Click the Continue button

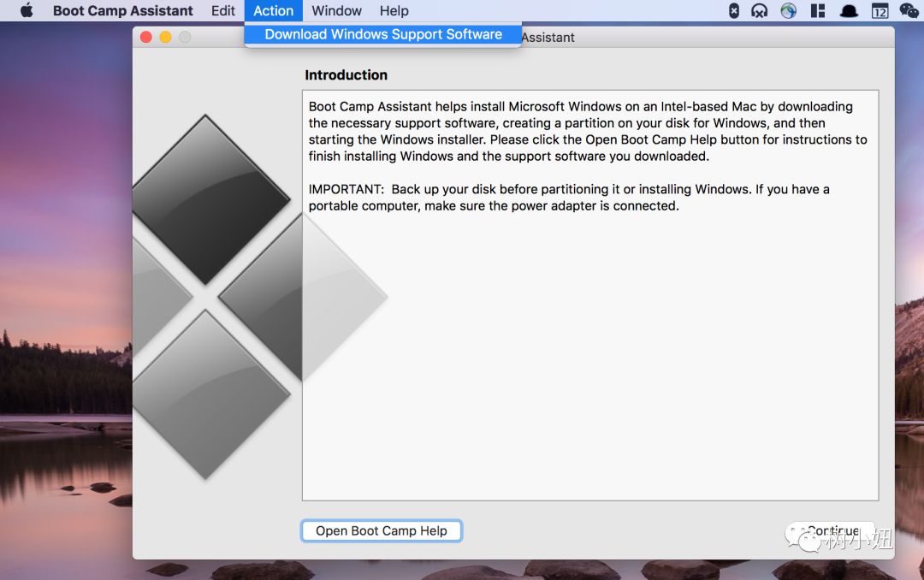click(x=832, y=530)
